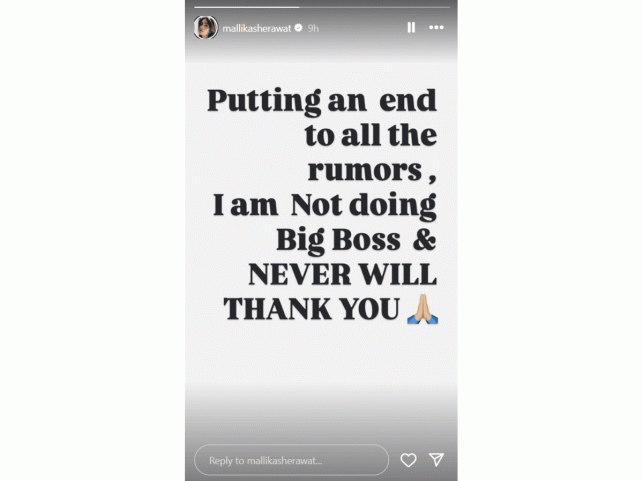The width and height of the screenshot is (643, 481).
Task: Open the three-dot more options menu
Action: point(436,27)
